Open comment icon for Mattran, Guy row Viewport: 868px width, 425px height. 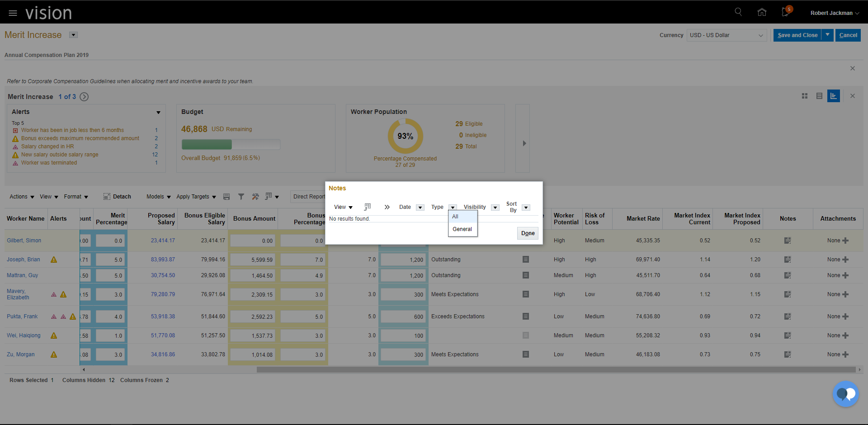526,275
